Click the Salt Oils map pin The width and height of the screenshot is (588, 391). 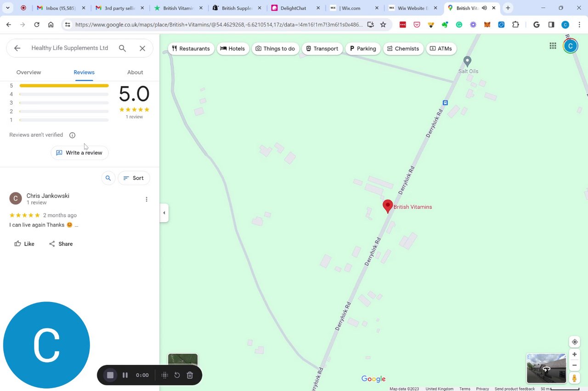click(x=467, y=61)
